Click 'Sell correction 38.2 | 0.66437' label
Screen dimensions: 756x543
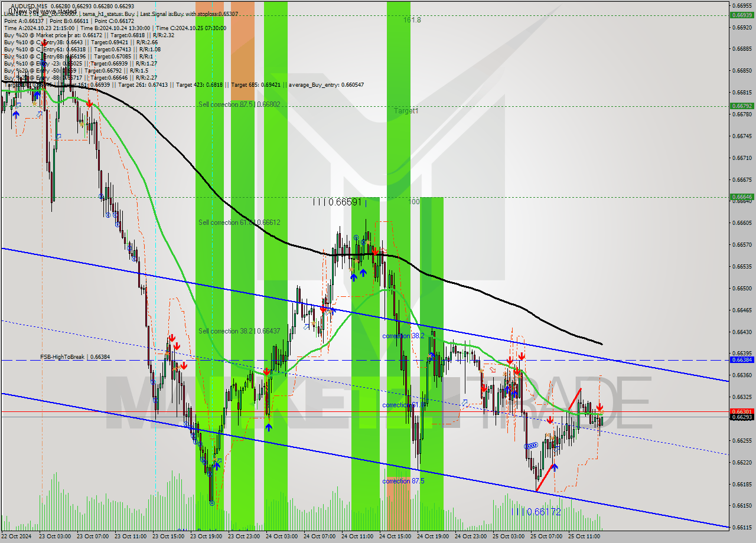239,331
